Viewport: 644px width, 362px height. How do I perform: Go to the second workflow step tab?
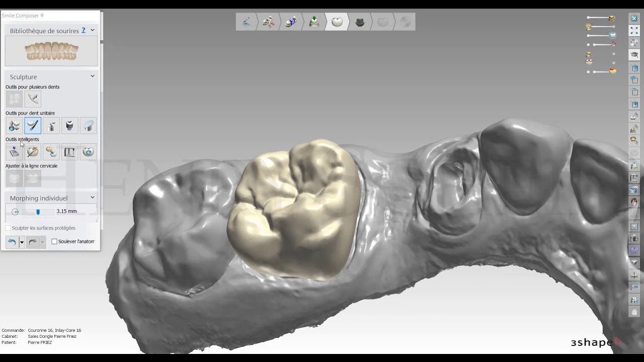pos(269,22)
